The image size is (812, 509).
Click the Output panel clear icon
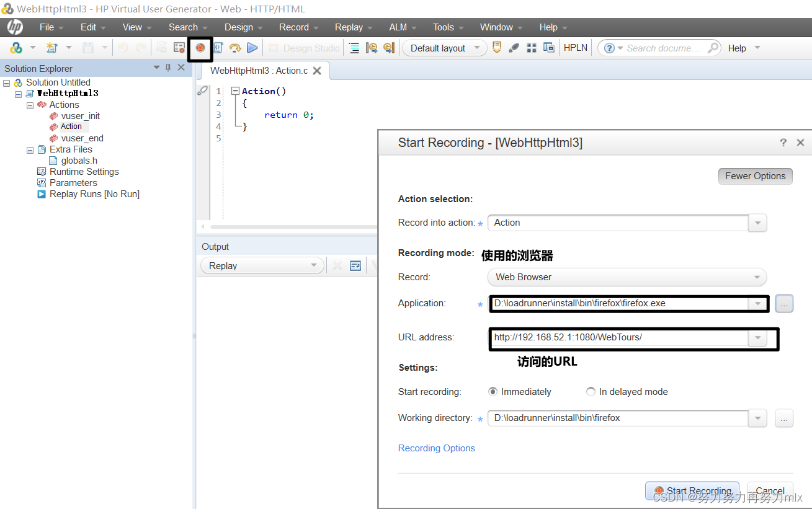[337, 265]
